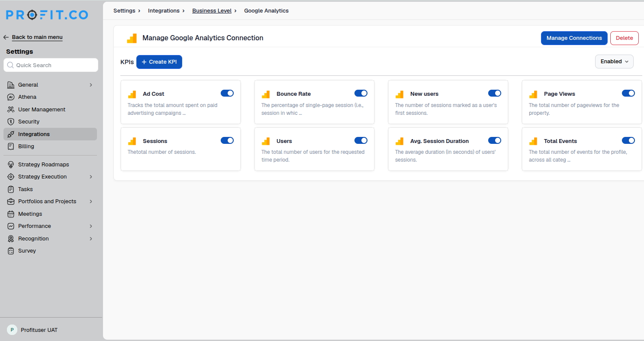
Task: Click the Recognition award icon
Action: click(x=11, y=239)
